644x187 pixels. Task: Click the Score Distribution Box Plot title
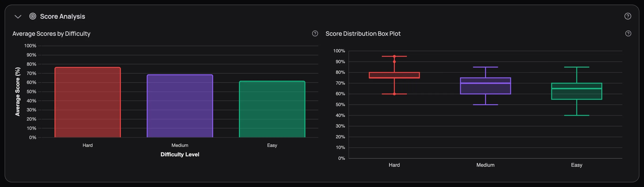[x=363, y=33]
